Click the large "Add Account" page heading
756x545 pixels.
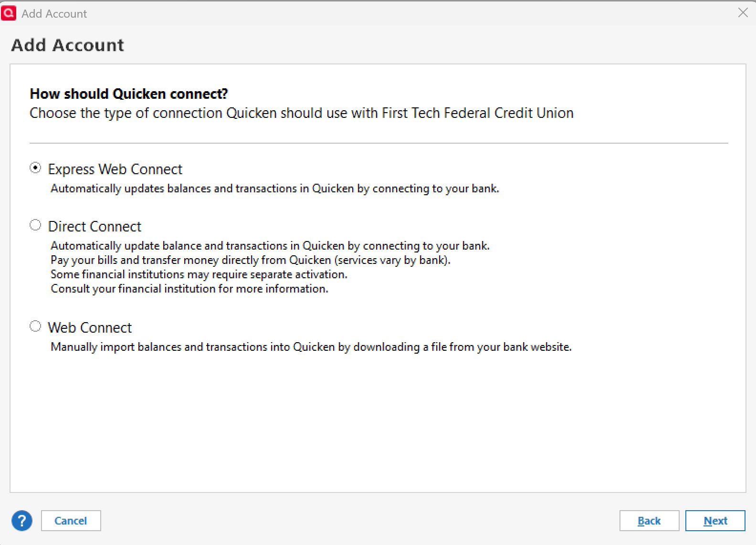tap(67, 45)
